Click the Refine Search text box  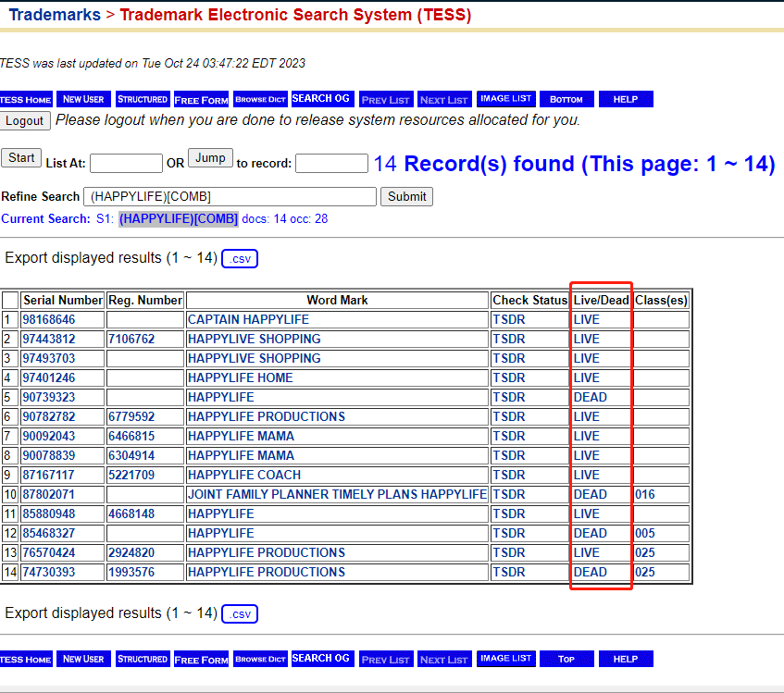pos(230,197)
